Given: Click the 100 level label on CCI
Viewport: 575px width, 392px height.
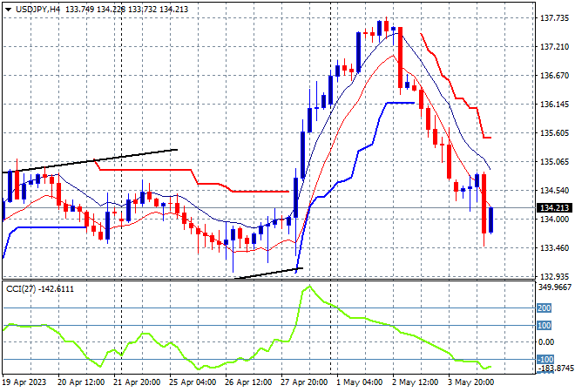Looking at the screenshot, I should click(x=544, y=325).
